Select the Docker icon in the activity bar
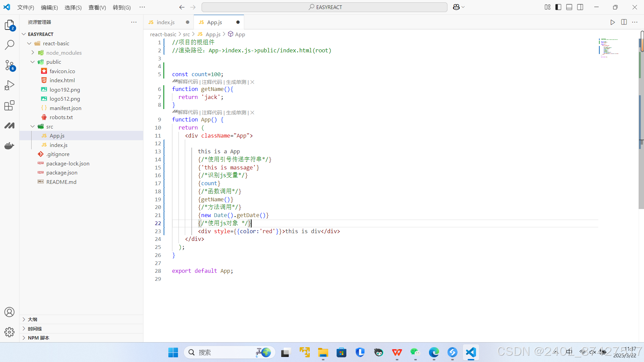Viewport: 644px width, 362px height. (x=9, y=146)
